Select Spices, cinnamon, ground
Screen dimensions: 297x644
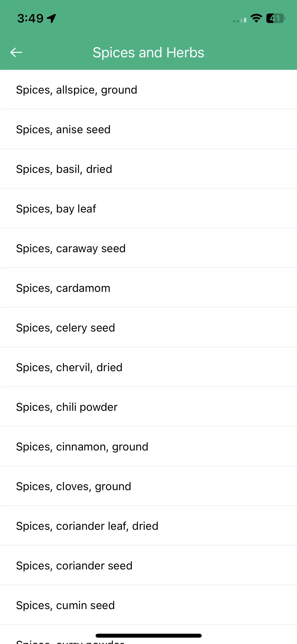tap(148, 447)
